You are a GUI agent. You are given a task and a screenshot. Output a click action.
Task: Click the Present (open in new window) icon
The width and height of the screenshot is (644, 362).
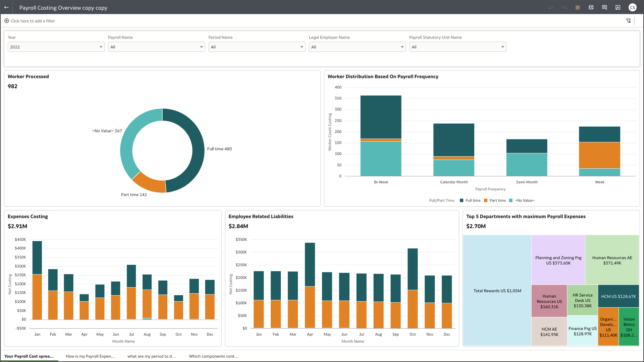click(x=618, y=7)
